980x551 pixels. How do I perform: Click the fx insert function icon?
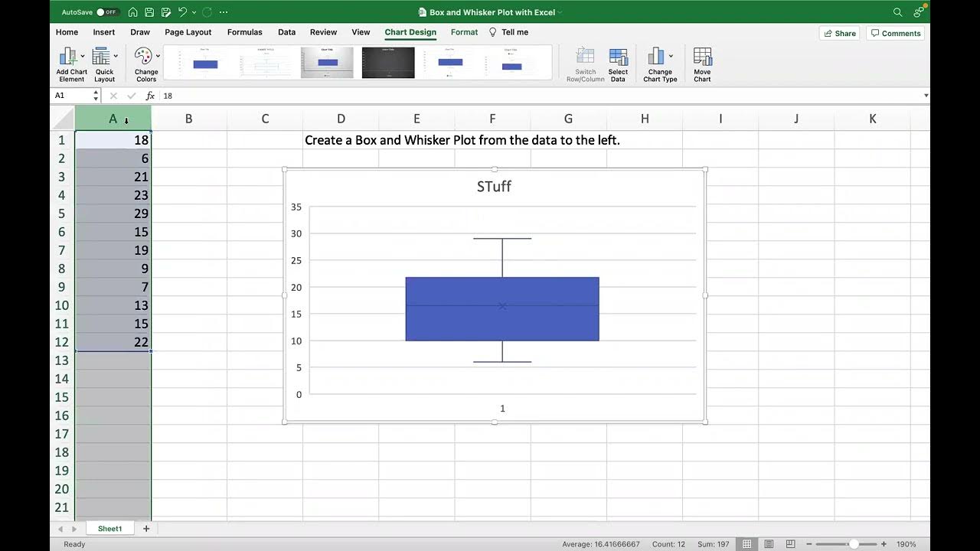150,96
